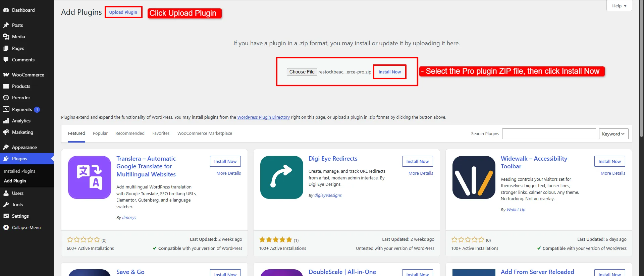The height and width of the screenshot is (276, 644).
Task: Open More Details for Widewalk
Action: tap(613, 173)
